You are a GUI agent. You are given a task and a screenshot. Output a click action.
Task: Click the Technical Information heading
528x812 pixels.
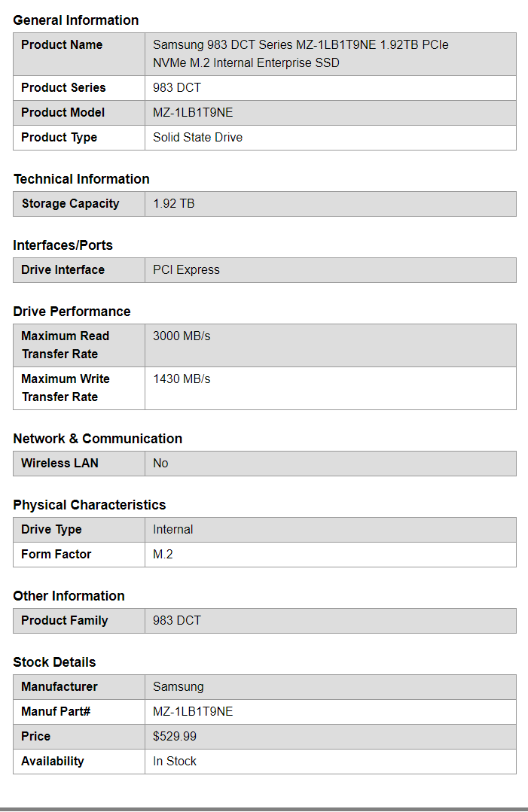81,179
